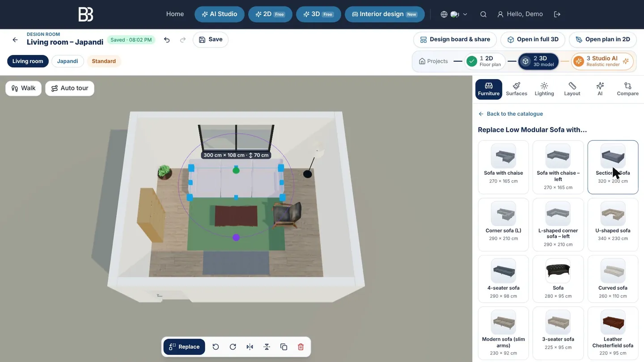Image resolution: width=644 pixels, height=362 pixels.
Task: Open the 3D Free navigation item
Action: (x=318, y=14)
